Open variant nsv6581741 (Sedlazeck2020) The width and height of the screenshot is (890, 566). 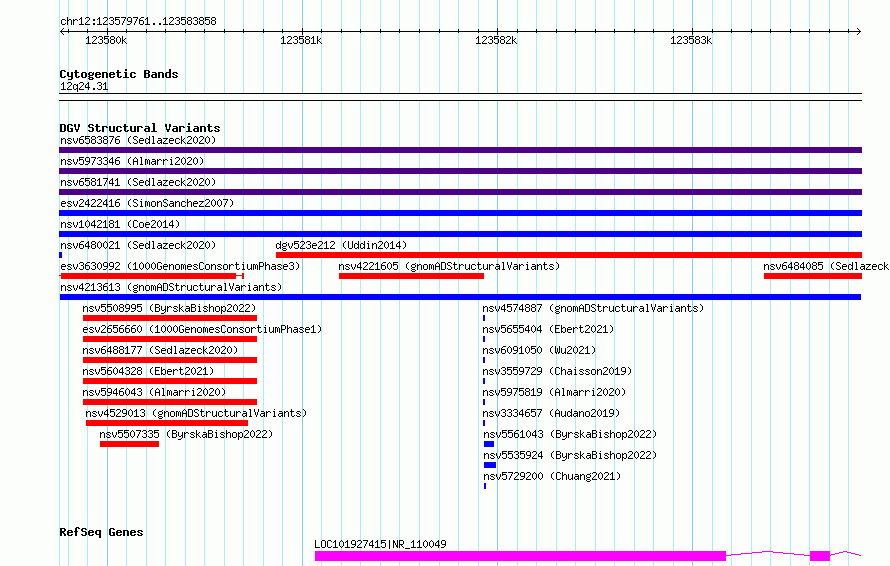(x=138, y=182)
